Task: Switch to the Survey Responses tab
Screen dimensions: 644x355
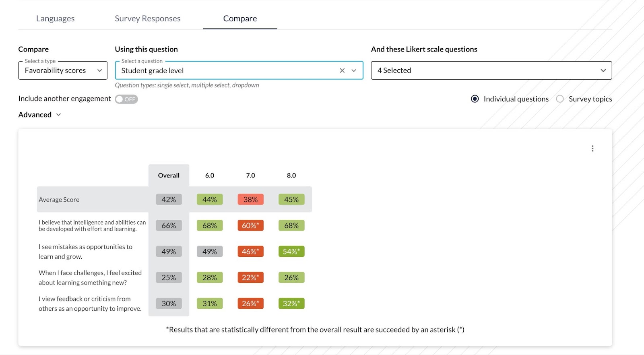Action: coord(147,19)
